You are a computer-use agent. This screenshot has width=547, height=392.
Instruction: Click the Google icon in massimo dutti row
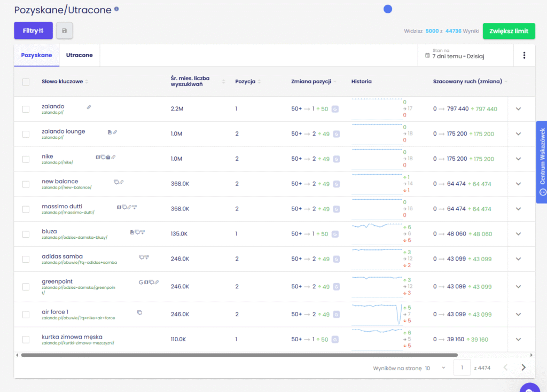click(337, 209)
